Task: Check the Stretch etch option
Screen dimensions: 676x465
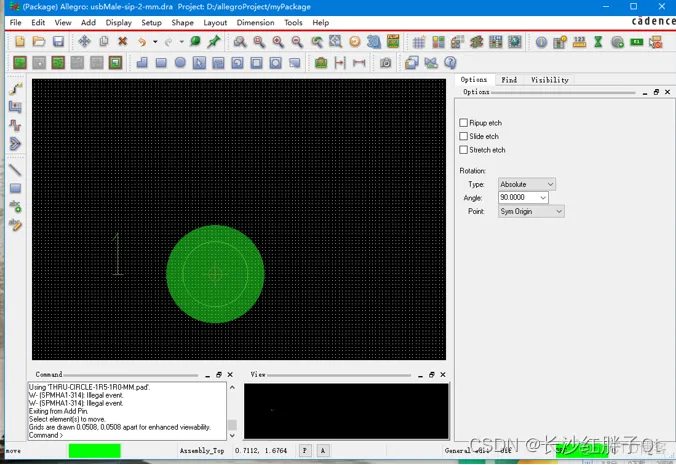Action: [463, 150]
